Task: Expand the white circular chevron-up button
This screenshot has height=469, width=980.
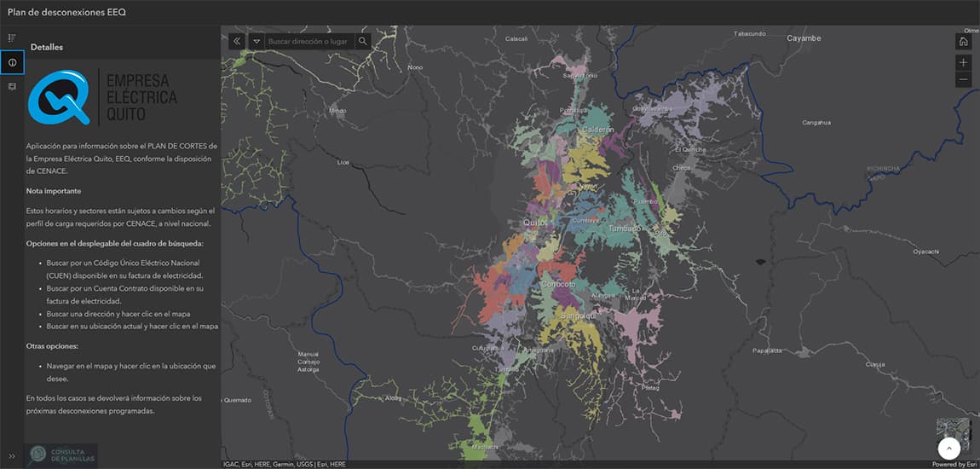Action: [x=949, y=449]
